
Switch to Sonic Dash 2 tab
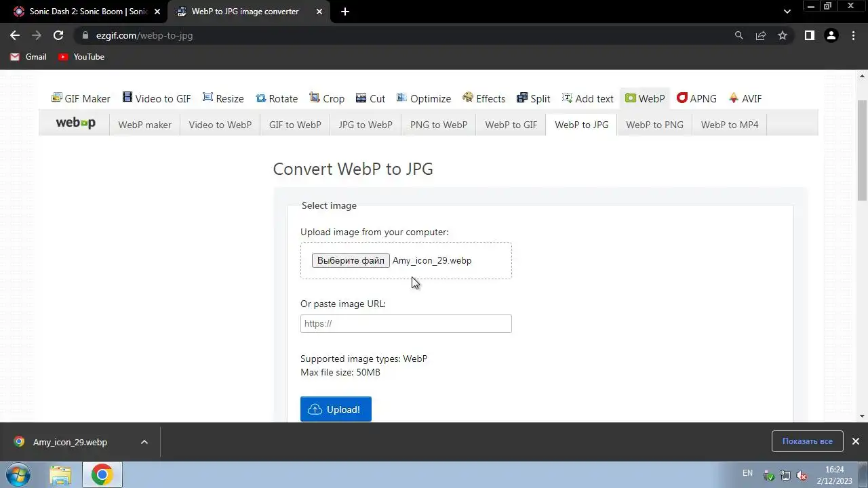(x=81, y=12)
